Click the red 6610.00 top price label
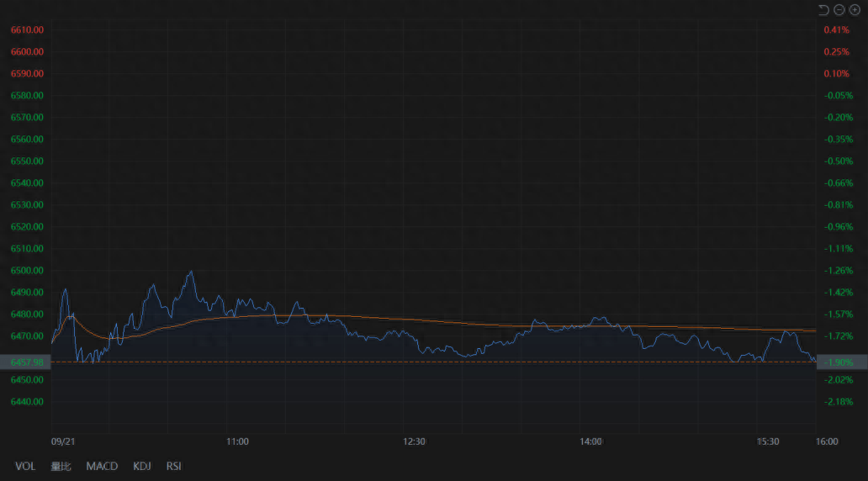Screen dimensions: 868x481 (x=27, y=30)
